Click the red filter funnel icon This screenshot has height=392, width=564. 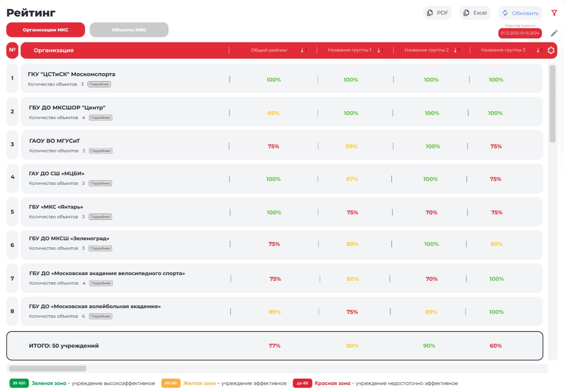pyautogui.click(x=554, y=13)
